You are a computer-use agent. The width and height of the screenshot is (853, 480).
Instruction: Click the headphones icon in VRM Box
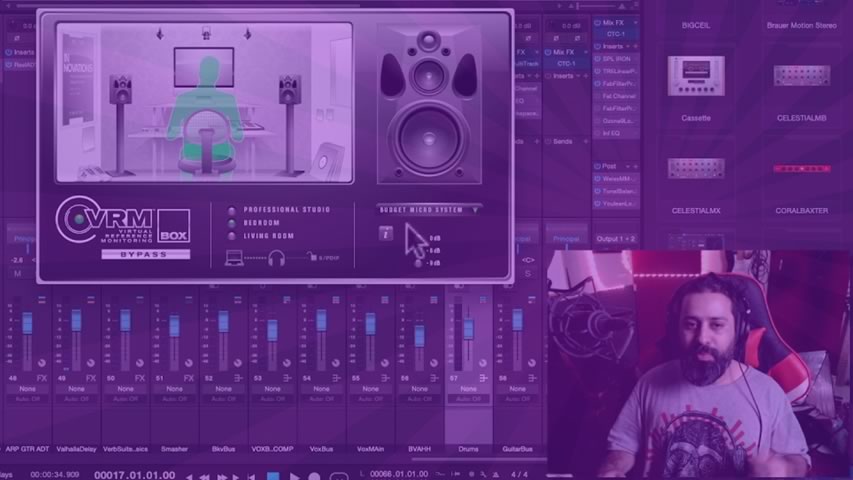pos(276,258)
